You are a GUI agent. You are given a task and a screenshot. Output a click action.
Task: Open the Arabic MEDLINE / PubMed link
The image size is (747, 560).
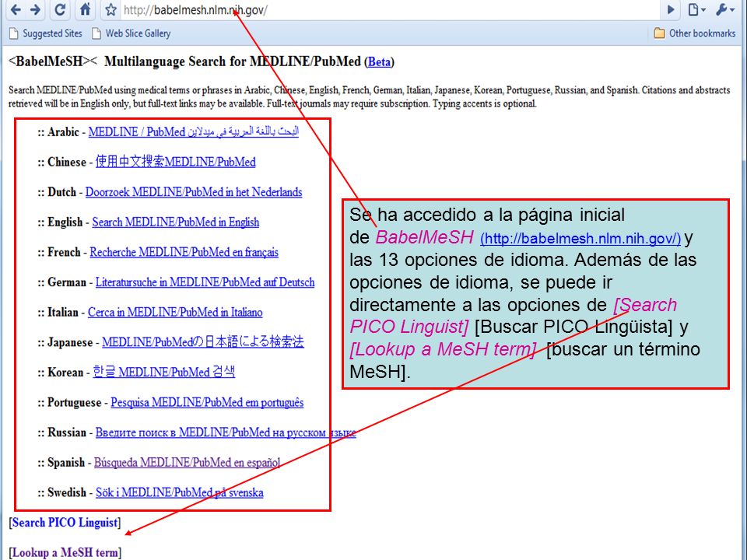194,132
